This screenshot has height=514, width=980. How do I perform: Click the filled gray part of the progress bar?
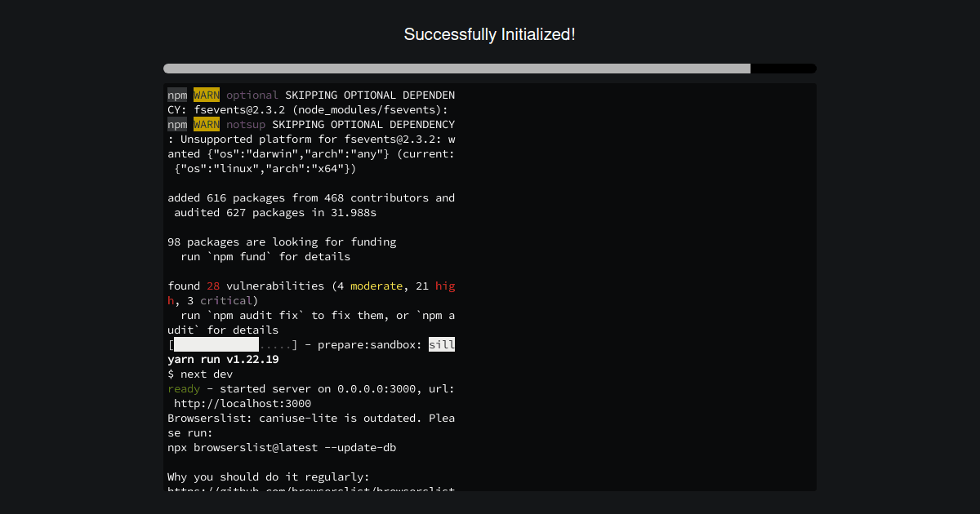(456, 69)
